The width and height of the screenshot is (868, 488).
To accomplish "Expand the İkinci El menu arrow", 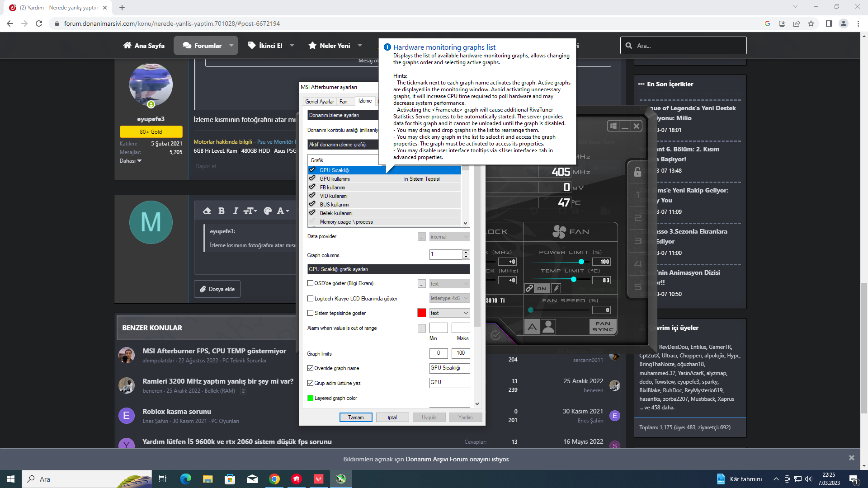I will pos(292,46).
